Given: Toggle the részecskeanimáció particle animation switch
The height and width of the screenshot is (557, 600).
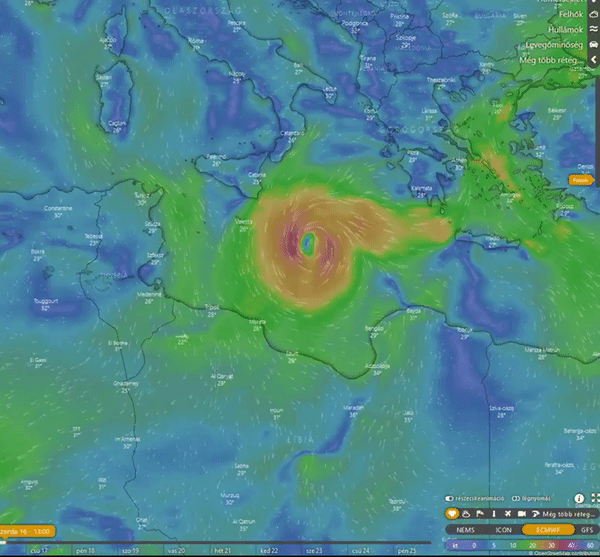Looking at the screenshot, I should [x=451, y=497].
